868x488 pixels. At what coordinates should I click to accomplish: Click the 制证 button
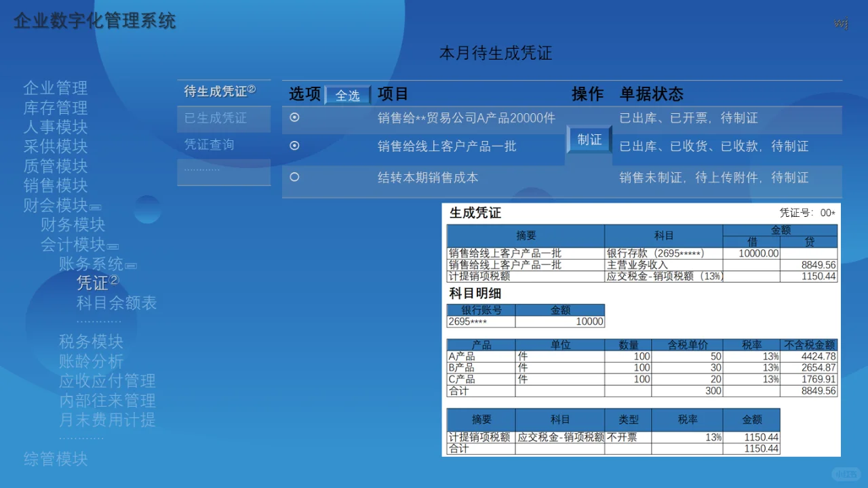click(589, 140)
